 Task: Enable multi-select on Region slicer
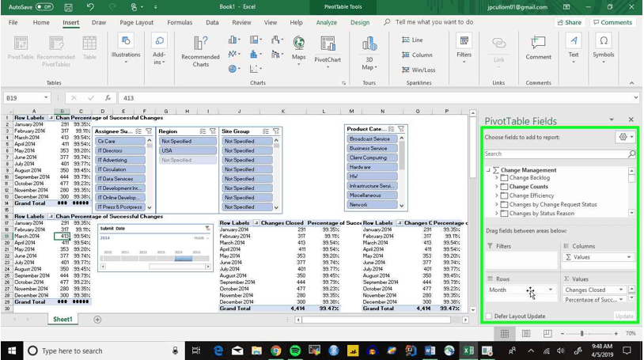[x=203, y=131]
